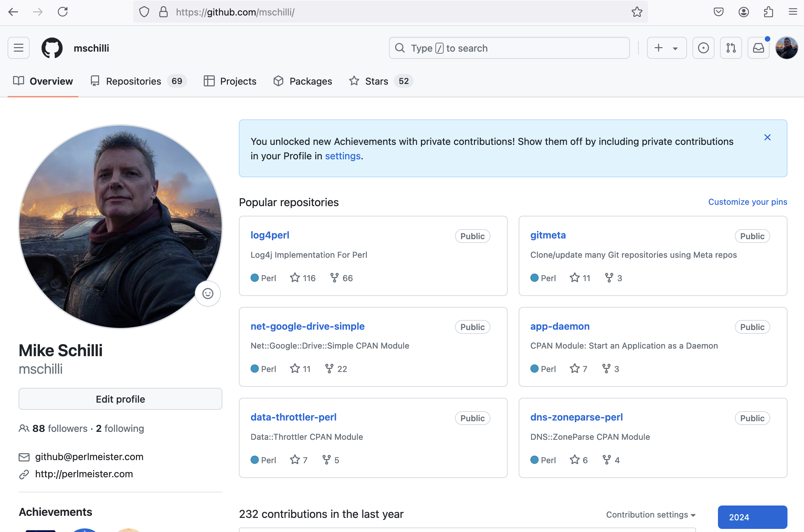Switch to Overview tab
Image resolution: width=804 pixels, height=532 pixels.
pos(43,81)
